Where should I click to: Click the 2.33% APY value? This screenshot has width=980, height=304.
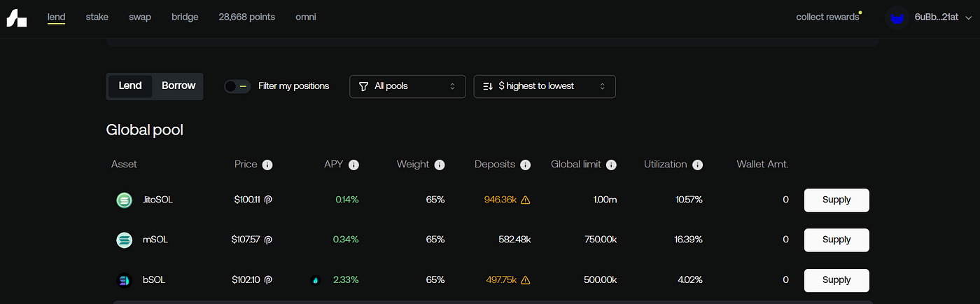[x=346, y=279]
